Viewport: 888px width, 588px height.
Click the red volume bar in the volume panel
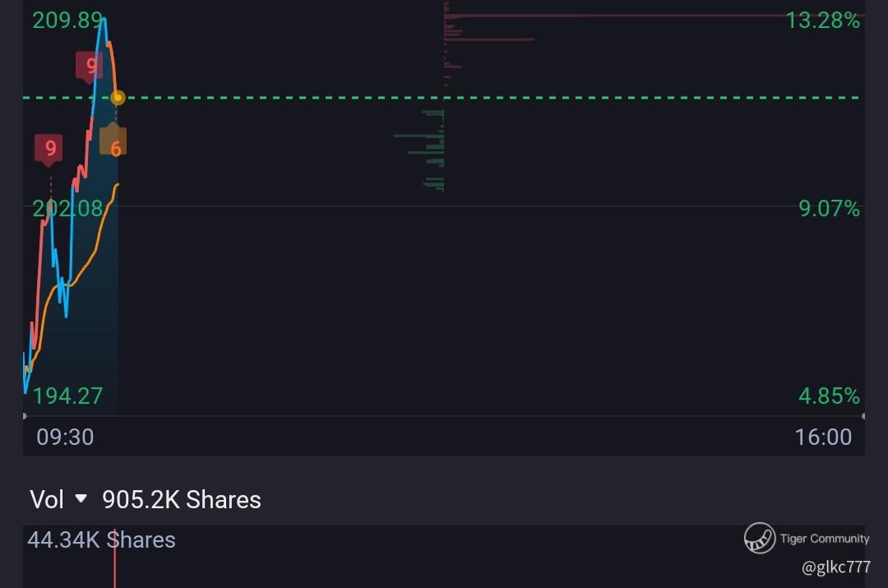click(114, 563)
